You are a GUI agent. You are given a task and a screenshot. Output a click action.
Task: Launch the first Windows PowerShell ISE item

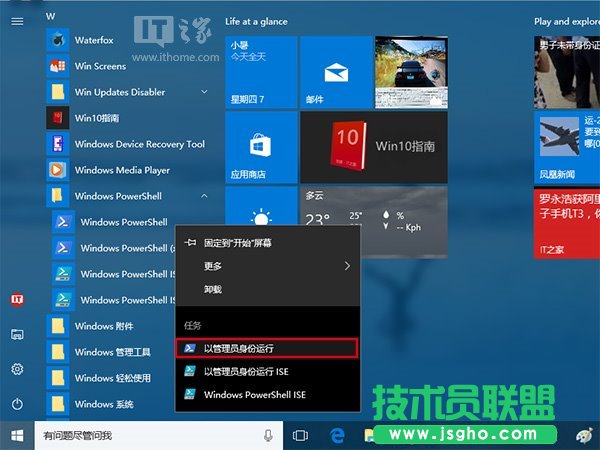coord(114,274)
